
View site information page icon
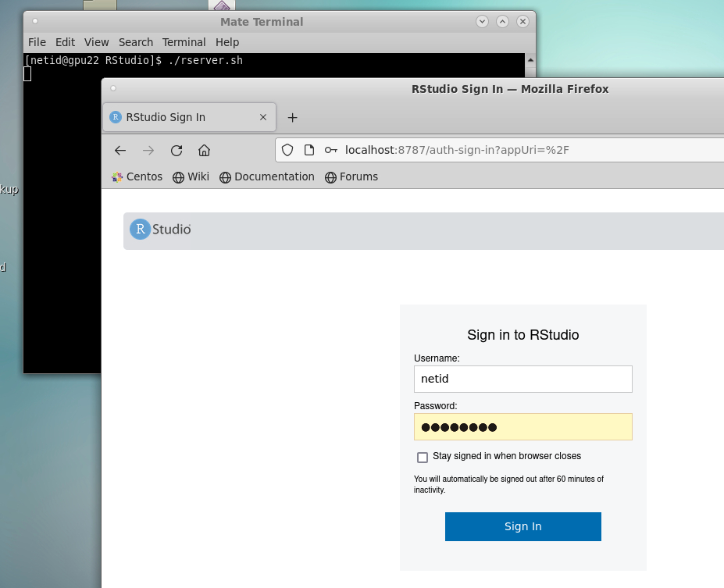pos(309,150)
